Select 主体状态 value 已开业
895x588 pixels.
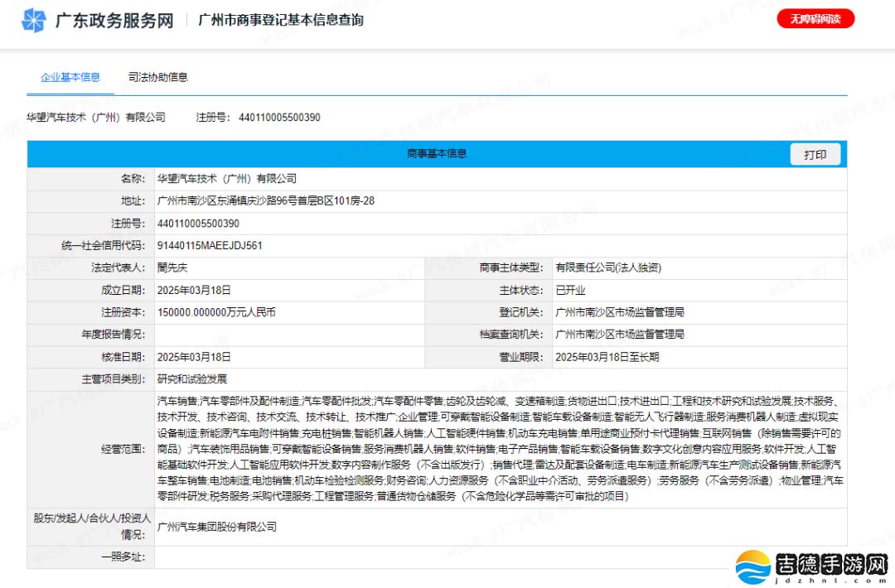coord(570,291)
